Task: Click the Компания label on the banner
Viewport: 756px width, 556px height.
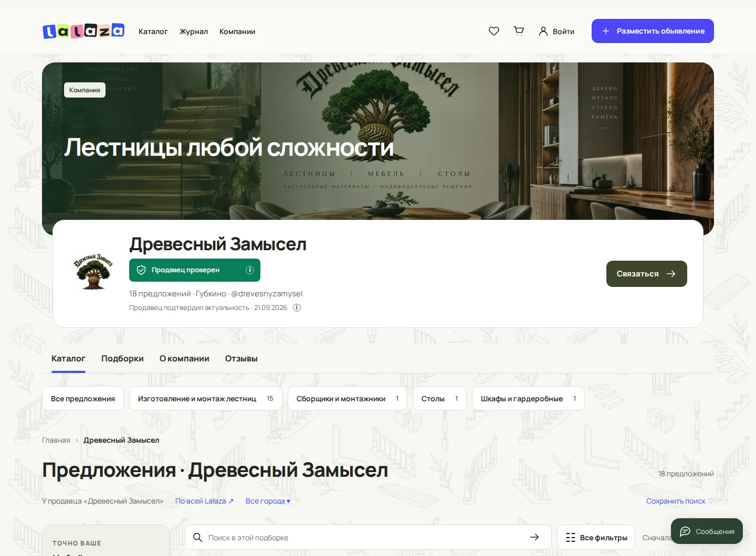Action: [85, 90]
